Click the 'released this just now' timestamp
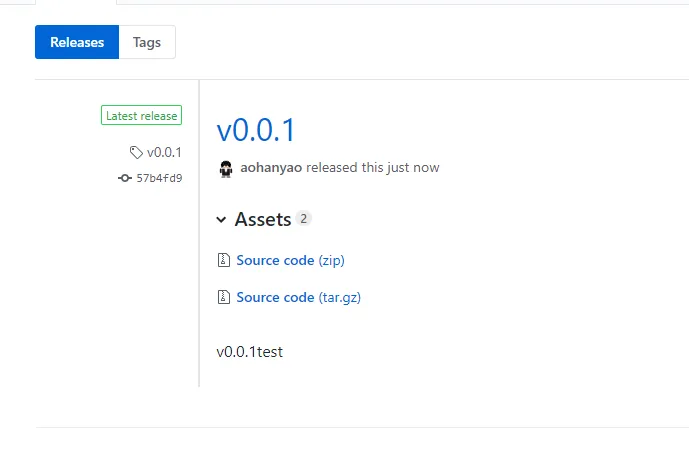The width and height of the screenshot is (689, 450). (x=373, y=167)
